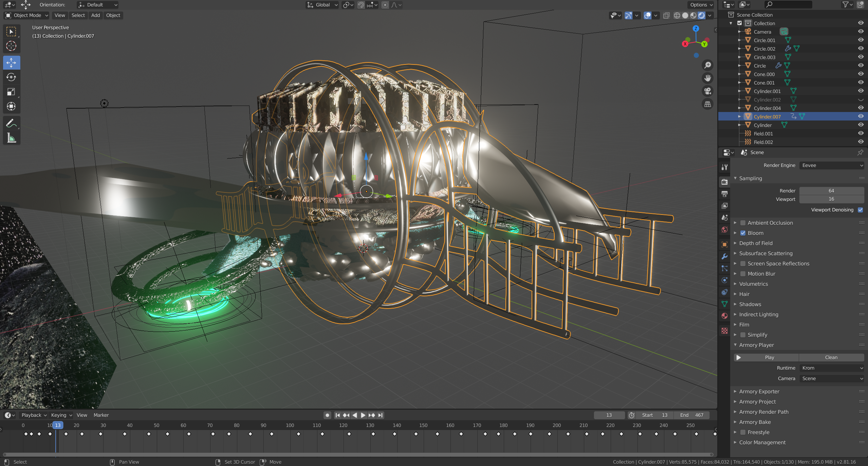This screenshot has height=466, width=868.
Task: Open the Marker menu in timeline
Action: [101, 415]
